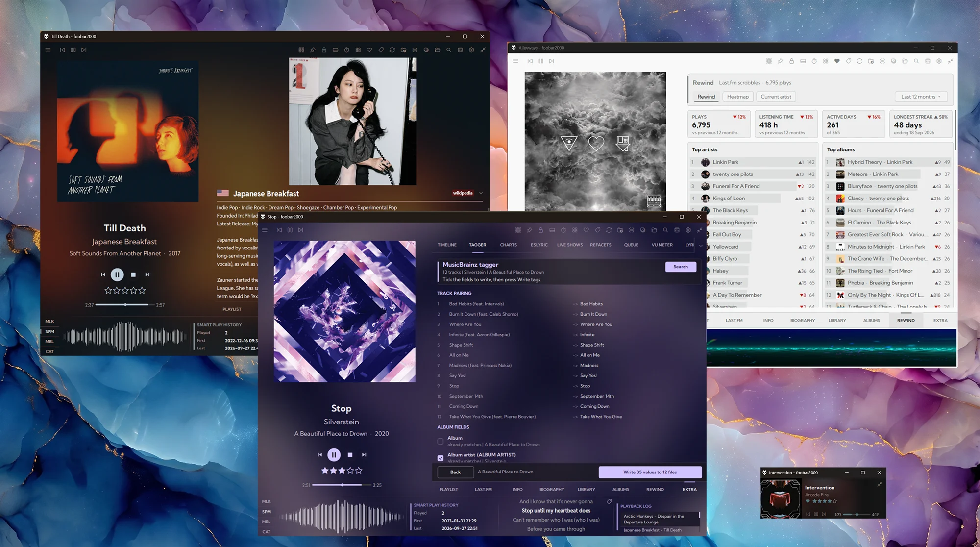The image size is (980, 547).
Task: Click the refresh arrows icon in Alleyways window toolbar
Action: 859,61
